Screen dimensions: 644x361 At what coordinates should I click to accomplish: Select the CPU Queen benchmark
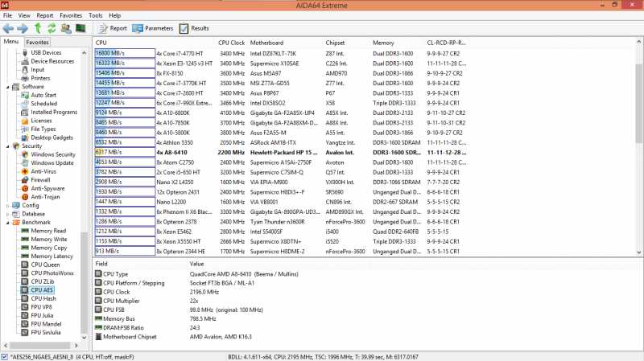45,265
